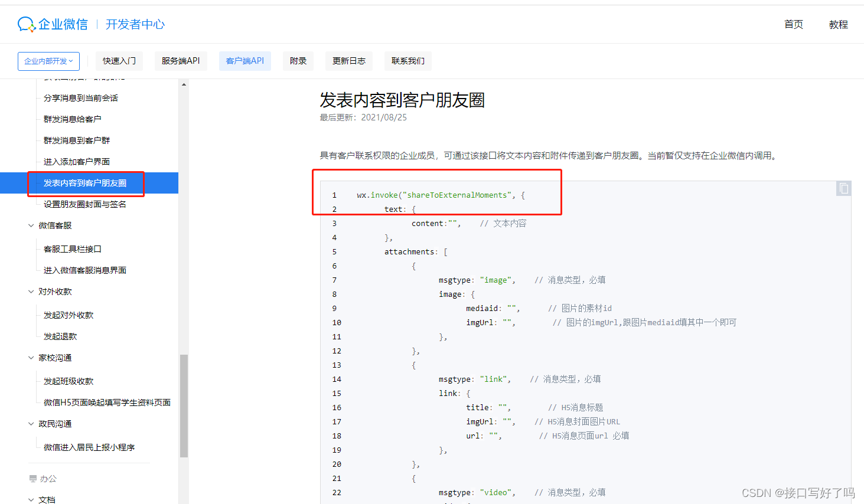The width and height of the screenshot is (864, 504).
Task: Select the 客户端API tab
Action: click(245, 61)
